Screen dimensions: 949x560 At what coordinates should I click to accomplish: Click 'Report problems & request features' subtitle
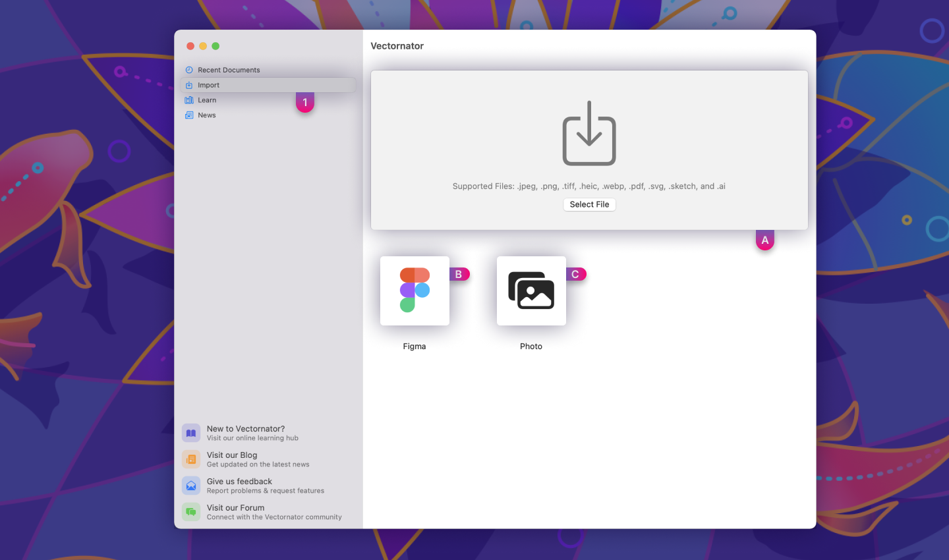point(266,491)
